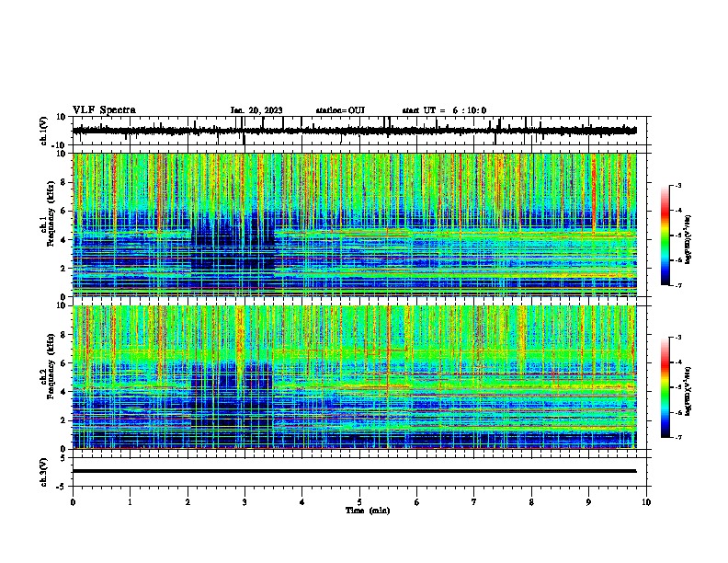Pick the ch.2 spectrogram color scale bar
This screenshot has width=728, height=563.
pyautogui.click(x=665, y=387)
